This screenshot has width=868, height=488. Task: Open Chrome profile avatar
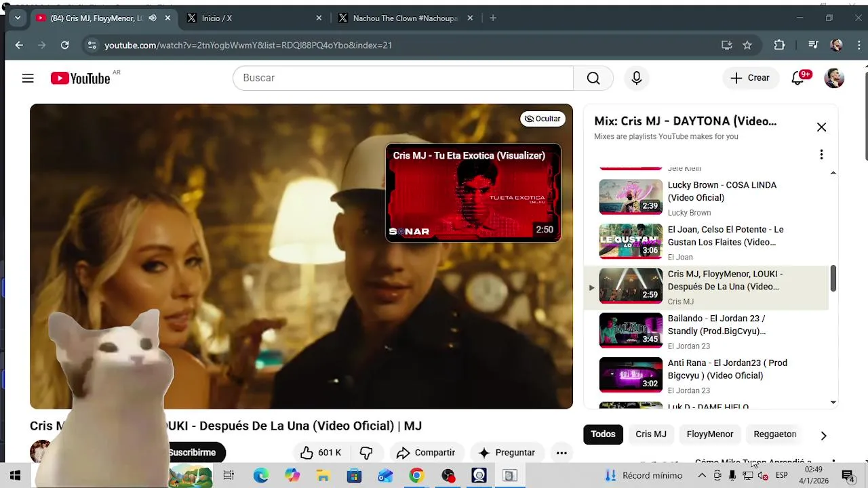pyautogui.click(x=837, y=45)
